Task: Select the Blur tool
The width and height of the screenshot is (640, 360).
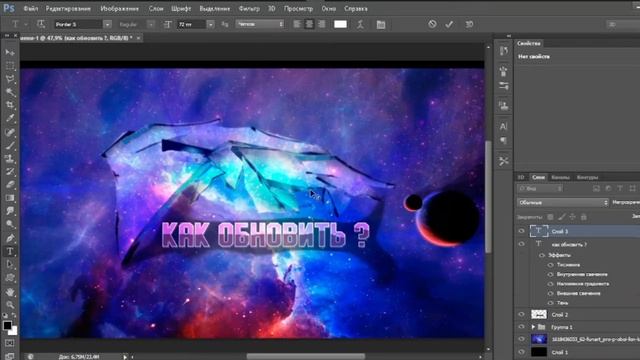Action: tap(10, 211)
